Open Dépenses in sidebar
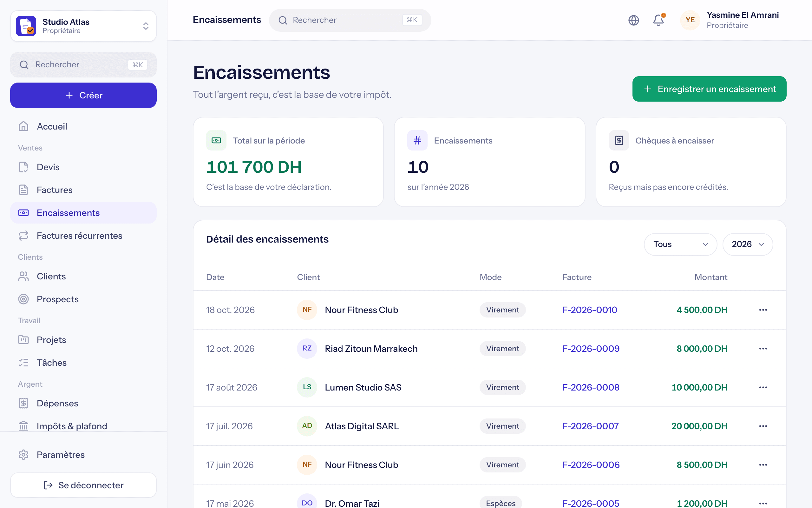The width and height of the screenshot is (812, 508). (83, 403)
